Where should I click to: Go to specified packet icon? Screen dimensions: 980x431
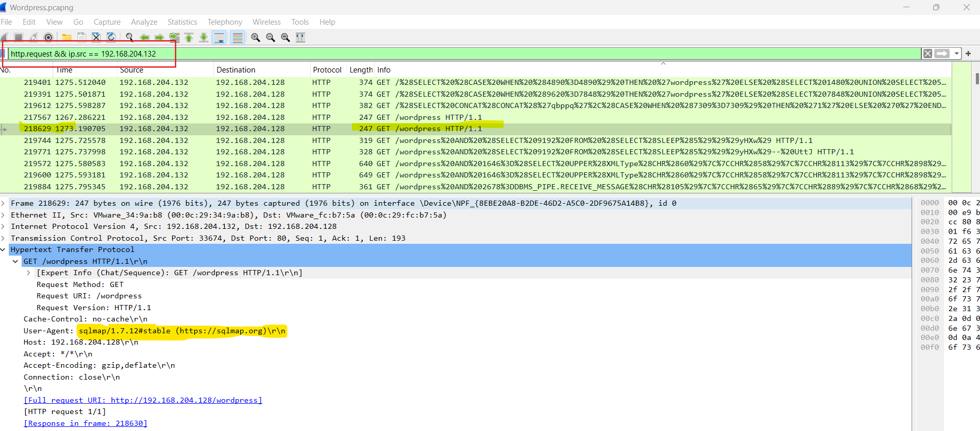(174, 37)
